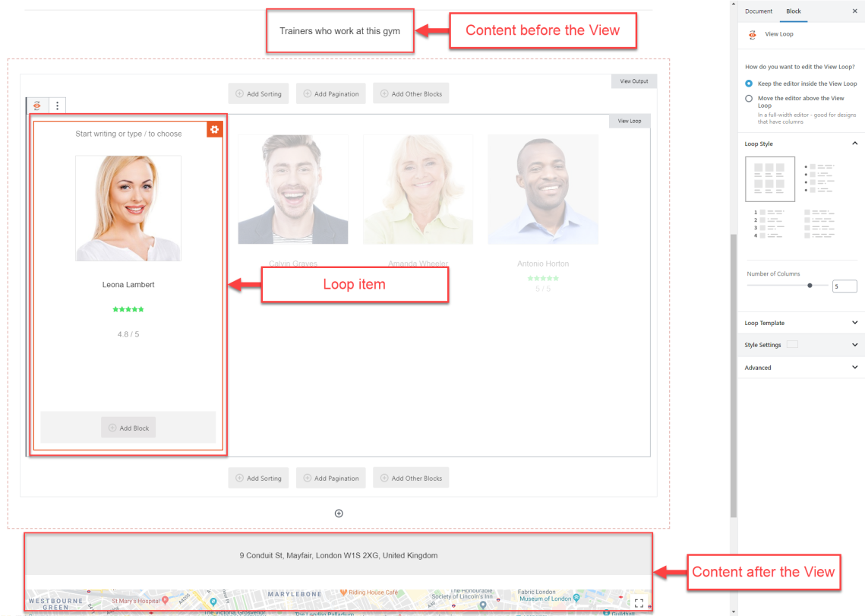Open the block options three-dot menu
Screen dimensions: 865x616
coord(58,106)
